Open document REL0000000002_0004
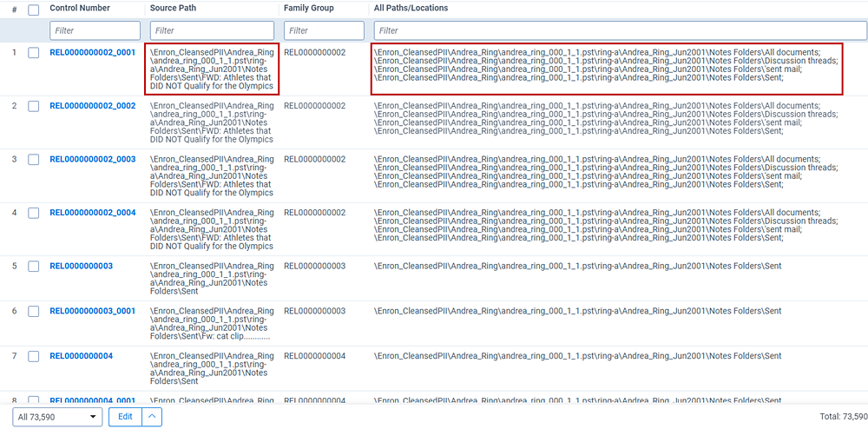 (93, 213)
